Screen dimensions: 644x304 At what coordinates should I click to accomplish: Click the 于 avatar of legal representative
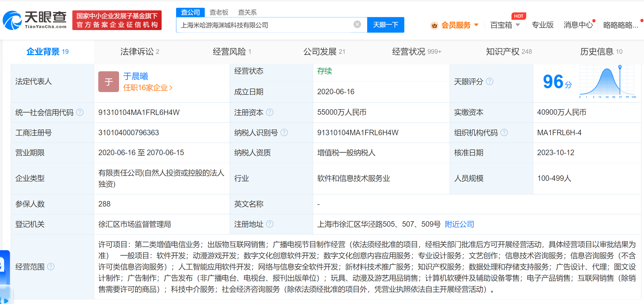[x=108, y=82]
